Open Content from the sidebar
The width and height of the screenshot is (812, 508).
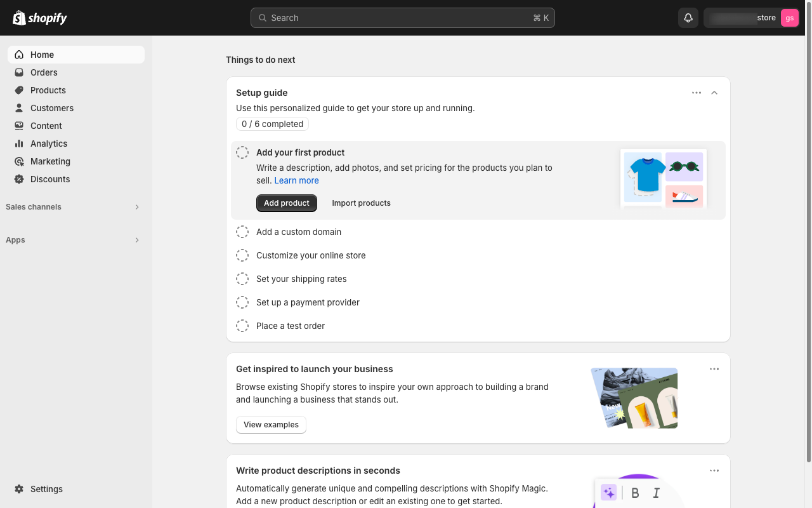[46, 126]
